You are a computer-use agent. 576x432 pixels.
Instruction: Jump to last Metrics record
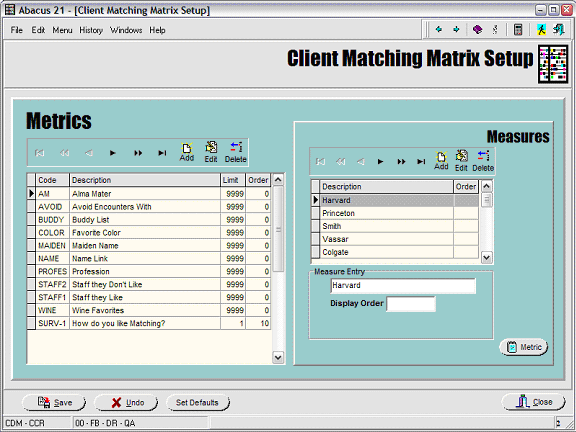(x=162, y=153)
